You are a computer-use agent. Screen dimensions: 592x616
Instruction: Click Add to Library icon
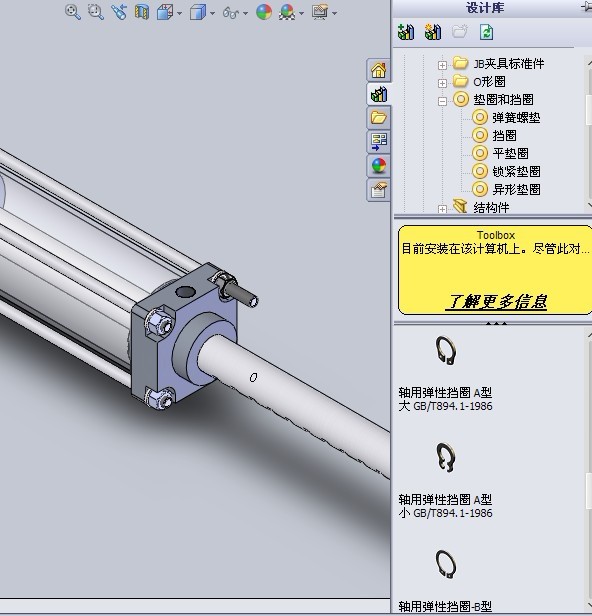[406, 32]
